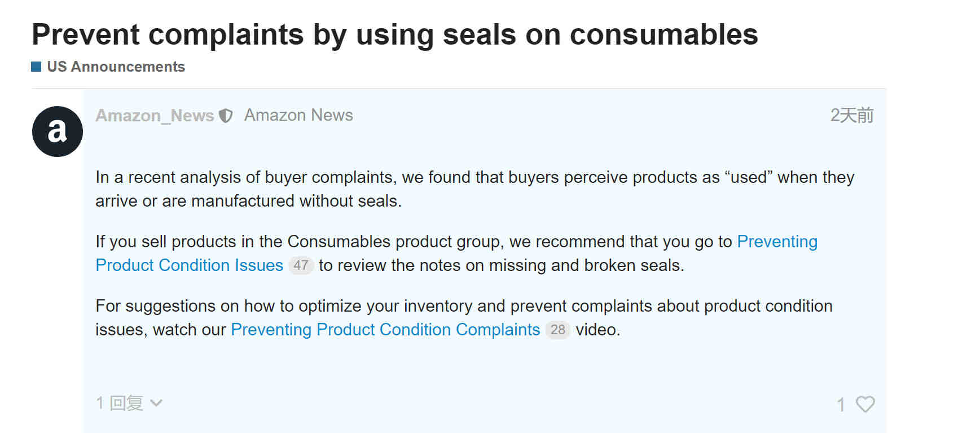Click the first paragraph about buyer complaints

[x=474, y=189]
